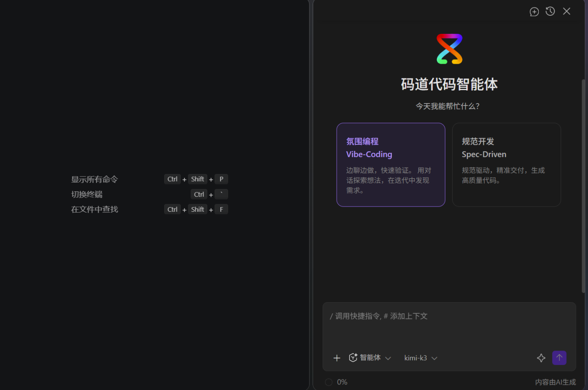Click the colorful app logo
This screenshot has width=588, height=390.
(x=449, y=49)
